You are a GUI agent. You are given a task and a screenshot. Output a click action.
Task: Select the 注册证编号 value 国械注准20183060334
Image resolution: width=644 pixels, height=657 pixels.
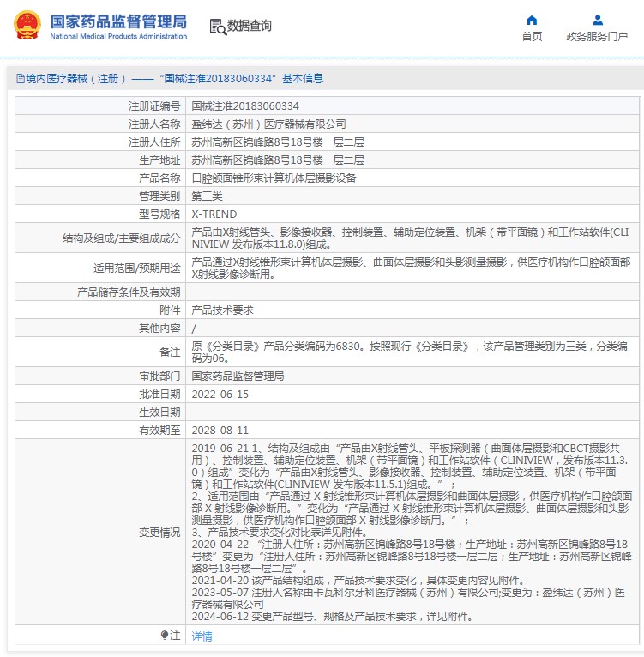click(x=245, y=106)
